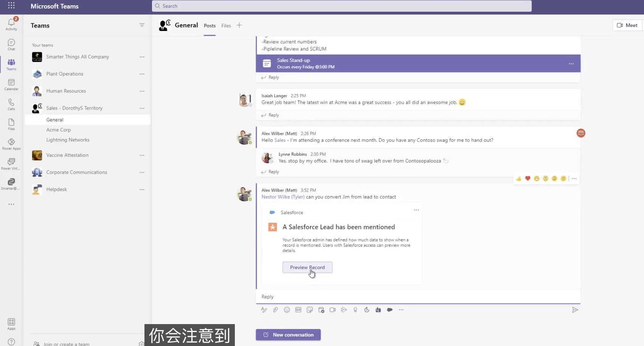Show more apps via rail ellipsis

pos(11,204)
